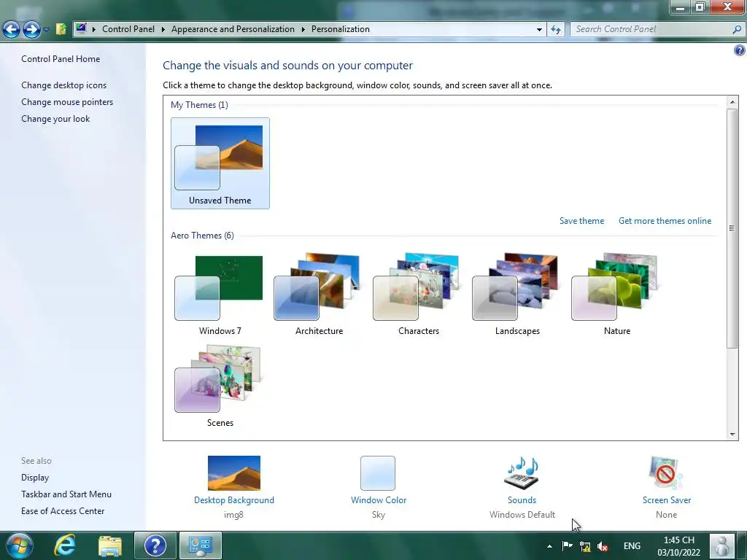Screen dimensions: 747x560
Task: Click Save theme link
Action: tap(581, 221)
